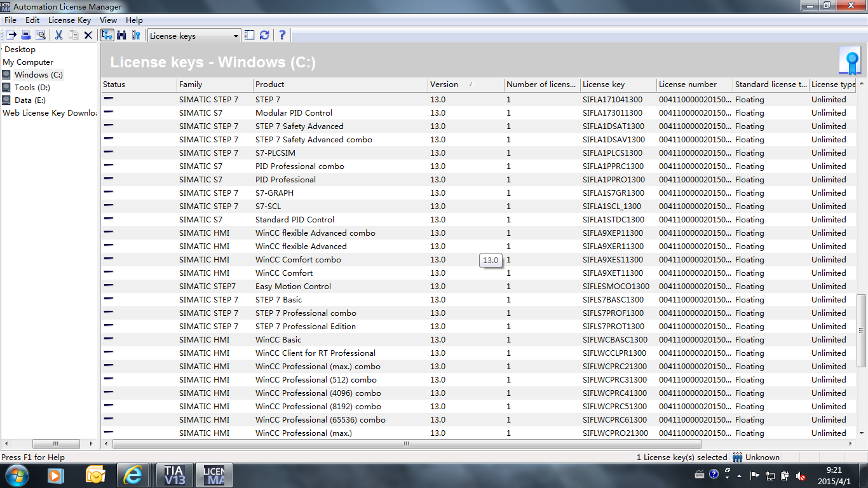Click license key SIFLS7BASC1300

point(613,300)
